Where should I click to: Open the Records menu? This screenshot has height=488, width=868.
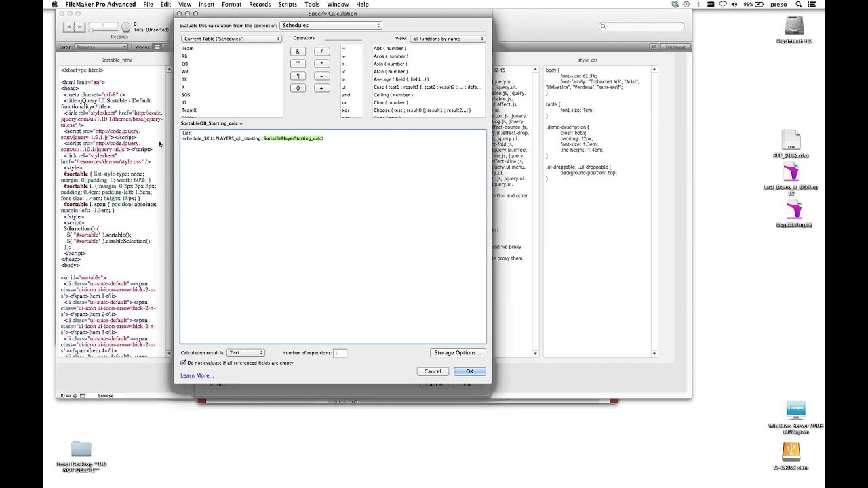click(260, 4)
